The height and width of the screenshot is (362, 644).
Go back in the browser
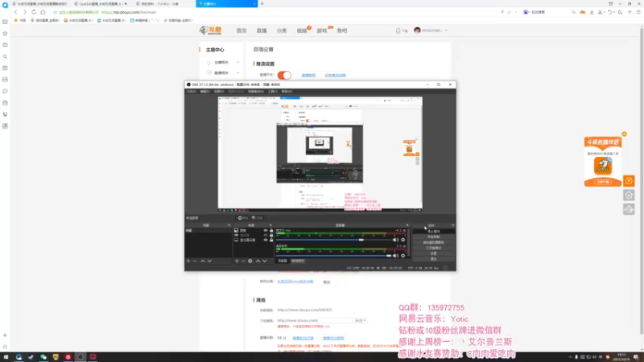[16, 12]
